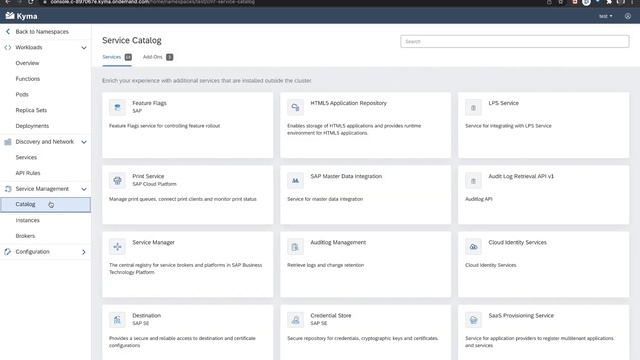Click the browser address bar URL
The height and width of the screenshot is (360, 640).
point(153,2)
